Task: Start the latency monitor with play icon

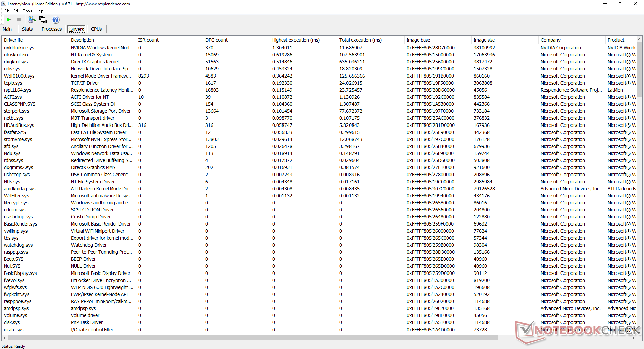Action: coord(9,20)
